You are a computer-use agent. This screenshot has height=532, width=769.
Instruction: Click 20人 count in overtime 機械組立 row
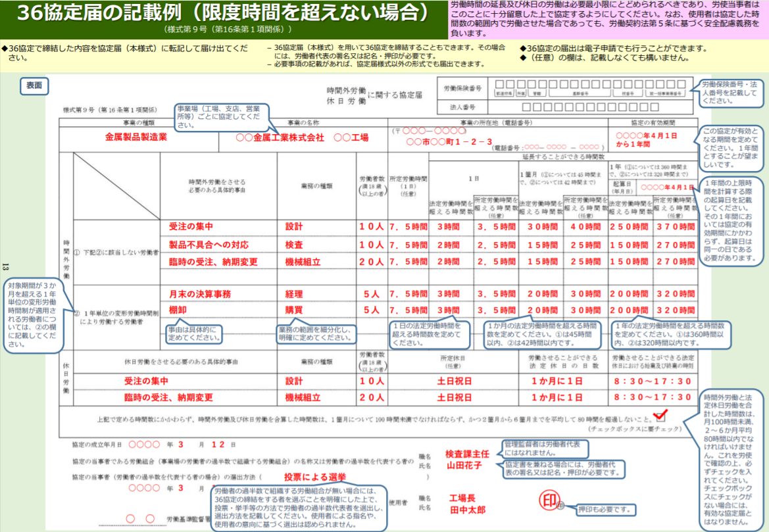pos(371,262)
